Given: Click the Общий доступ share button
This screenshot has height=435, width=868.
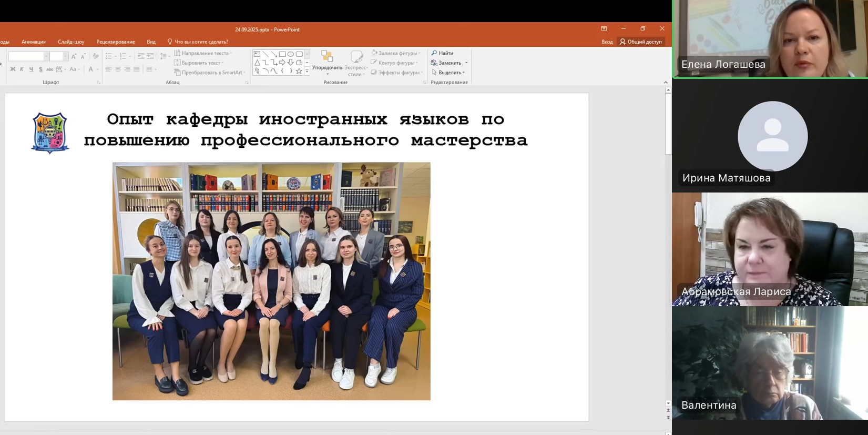Looking at the screenshot, I should (x=641, y=42).
